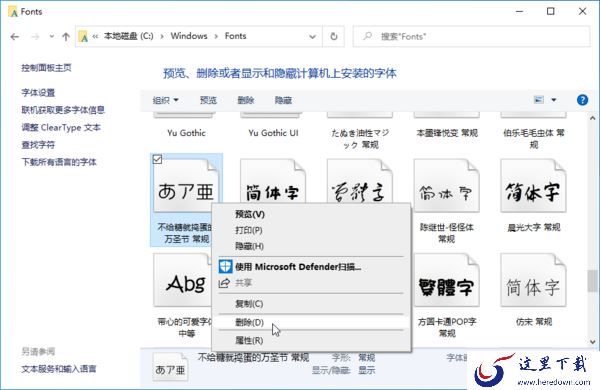Open 字体设置 link

[38, 93]
